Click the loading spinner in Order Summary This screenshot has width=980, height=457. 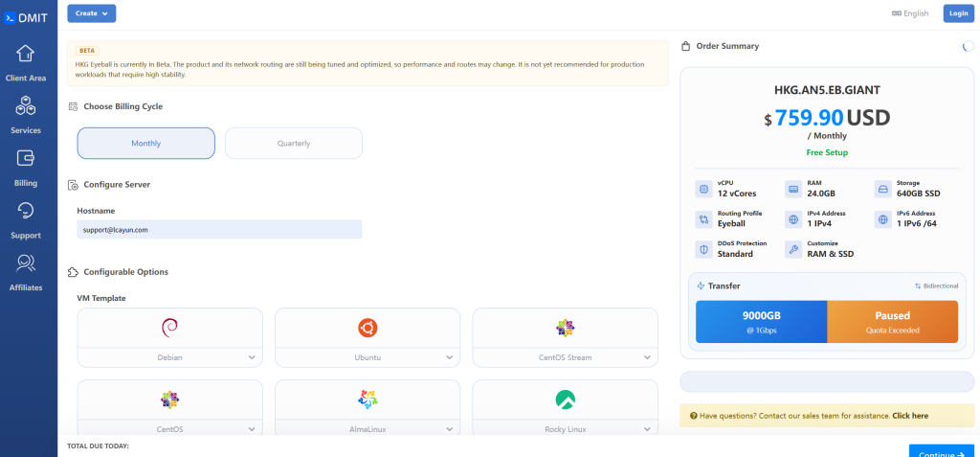969,46
